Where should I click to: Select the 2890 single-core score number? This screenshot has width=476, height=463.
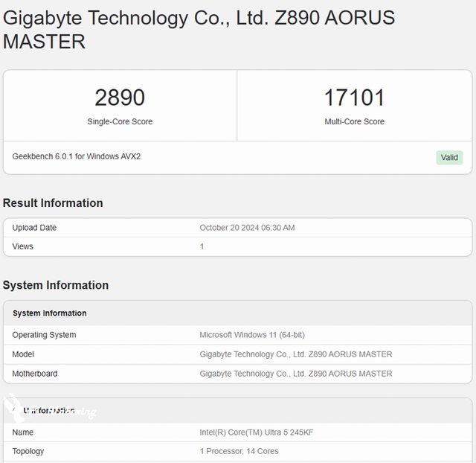pos(120,98)
